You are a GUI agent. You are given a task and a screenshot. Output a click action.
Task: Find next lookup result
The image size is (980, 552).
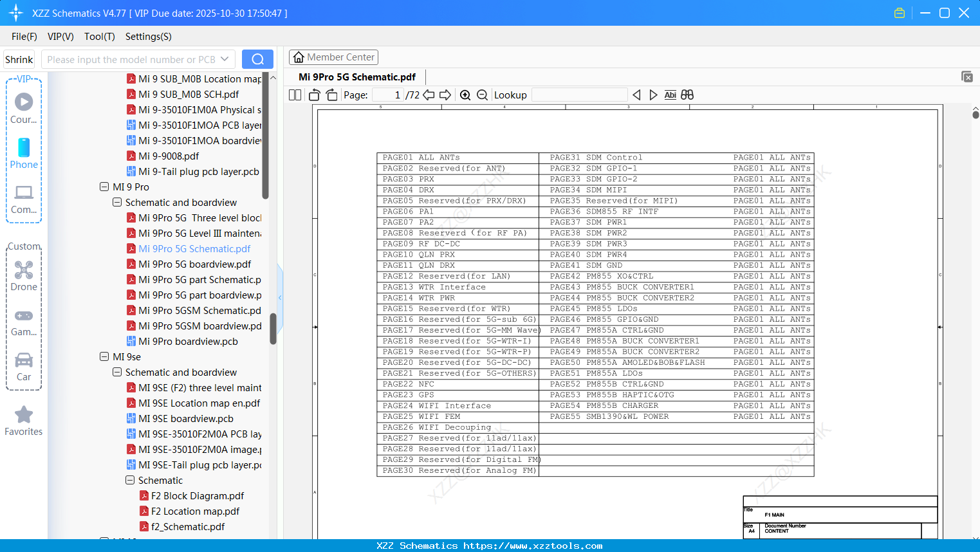[653, 95]
